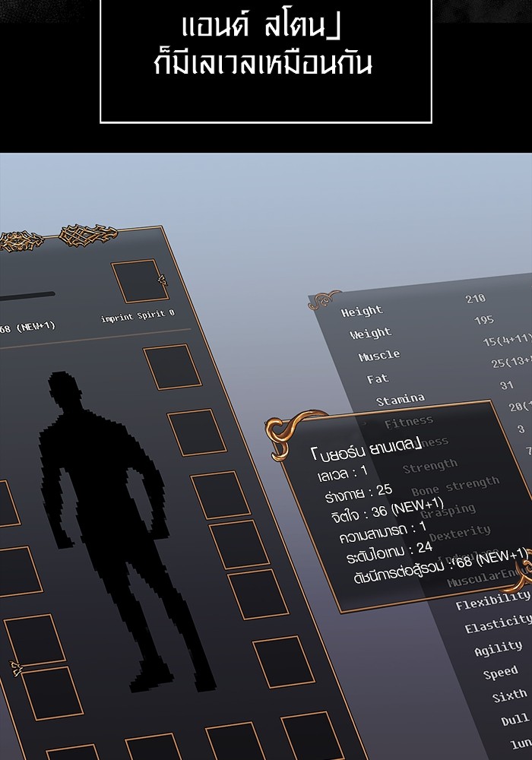This screenshot has height=760, width=532.
Task: Select the Grasping stat label
Action: coord(448,511)
